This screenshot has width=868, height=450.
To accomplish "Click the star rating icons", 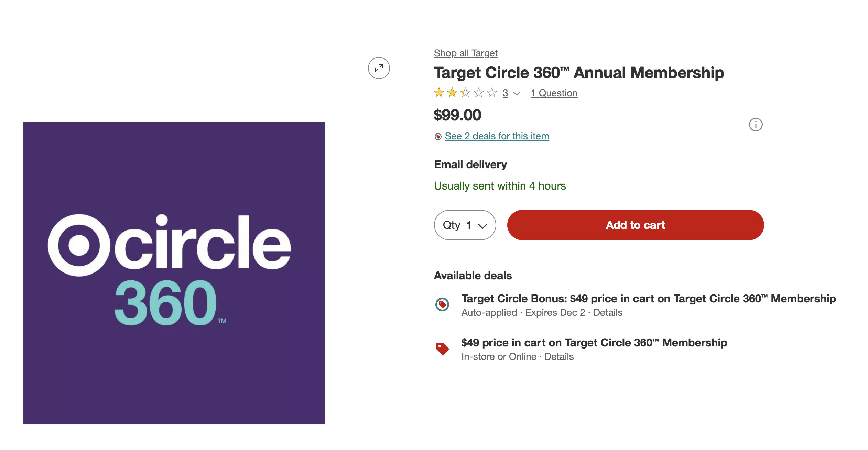I will [465, 93].
